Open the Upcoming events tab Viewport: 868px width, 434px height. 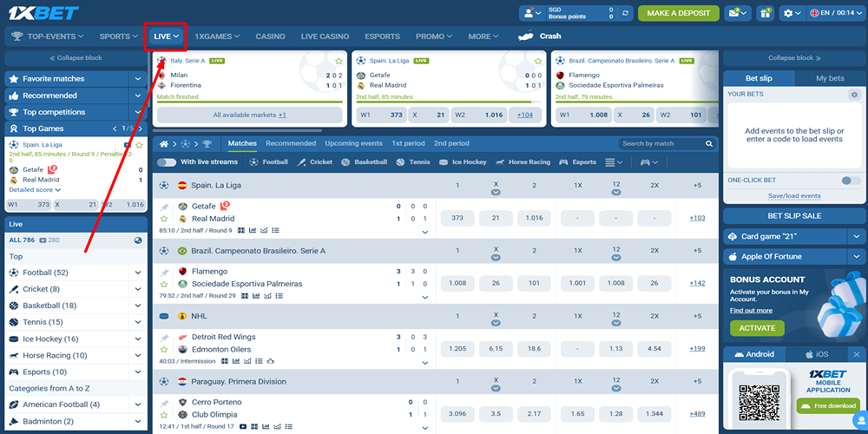click(353, 143)
